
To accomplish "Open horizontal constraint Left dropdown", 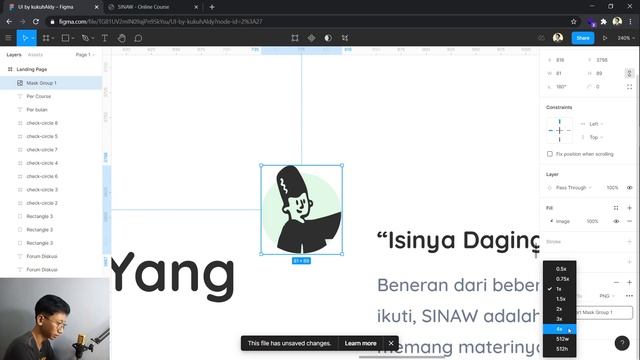I will 596,124.
